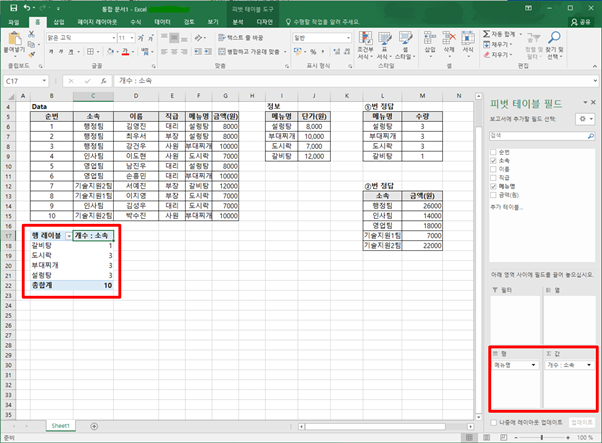Open the pivot 디자인 tab
602x443 pixels.
tap(265, 22)
